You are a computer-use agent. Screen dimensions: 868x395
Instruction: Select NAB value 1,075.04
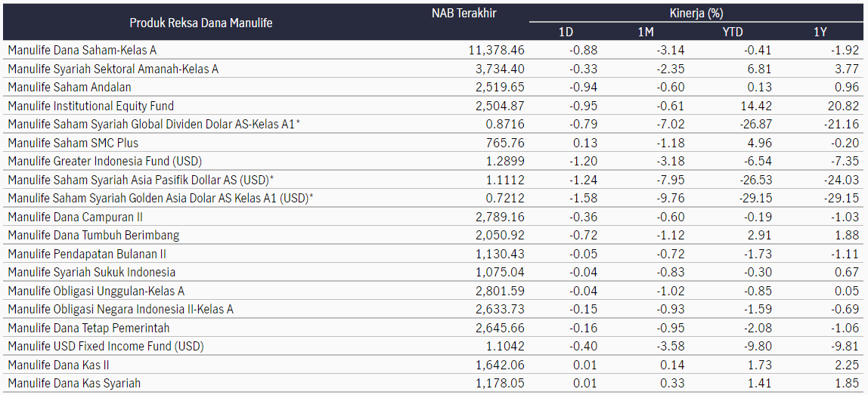coord(500,272)
